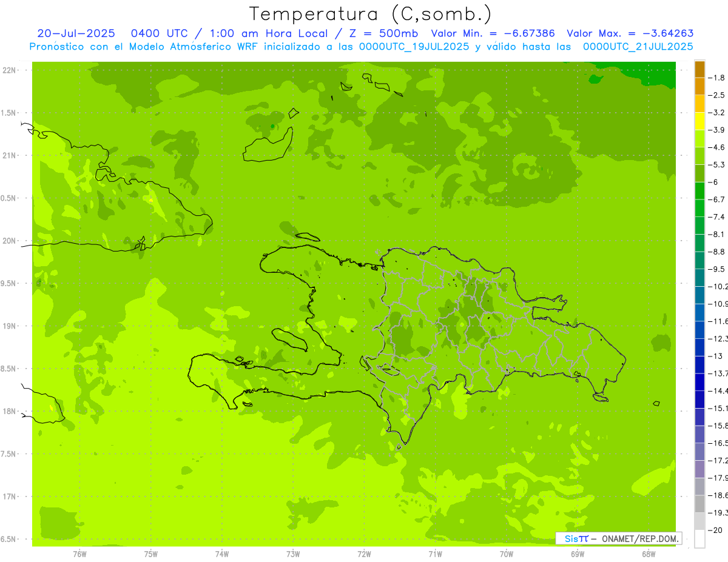
Task: Click the colorbar swatch between -6 and -6.7
Action: (699, 191)
